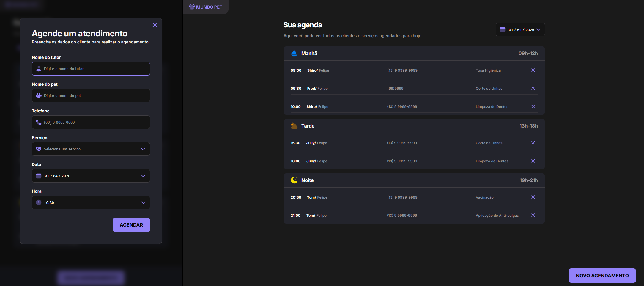Expand the Data date picker in form
Screen dimensions: 644x286
coord(91,176)
